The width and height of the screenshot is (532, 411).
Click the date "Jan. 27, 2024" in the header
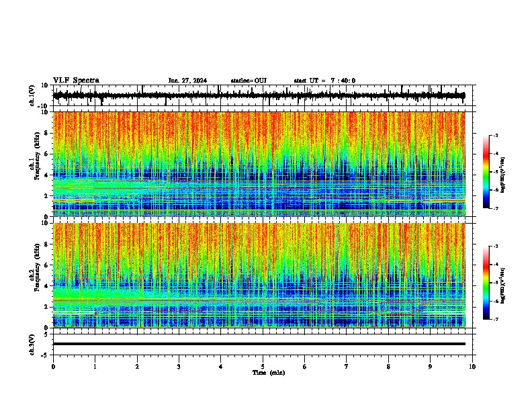(x=187, y=81)
